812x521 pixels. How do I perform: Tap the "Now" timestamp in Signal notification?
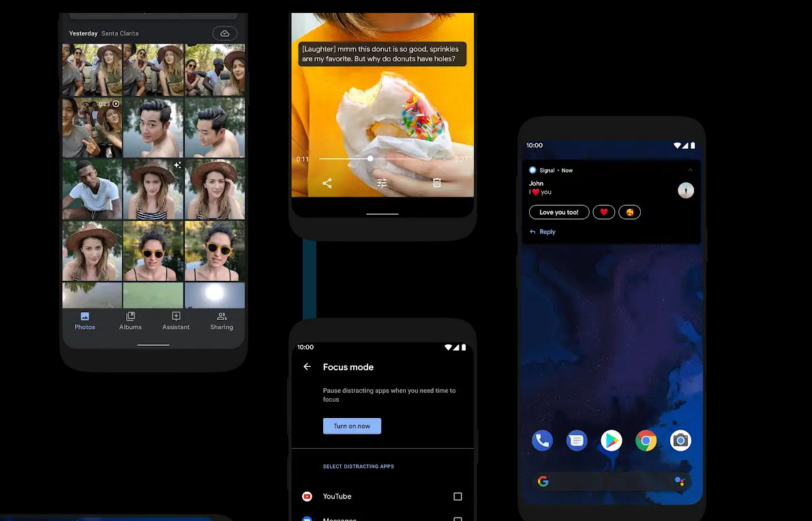[x=567, y=170]
